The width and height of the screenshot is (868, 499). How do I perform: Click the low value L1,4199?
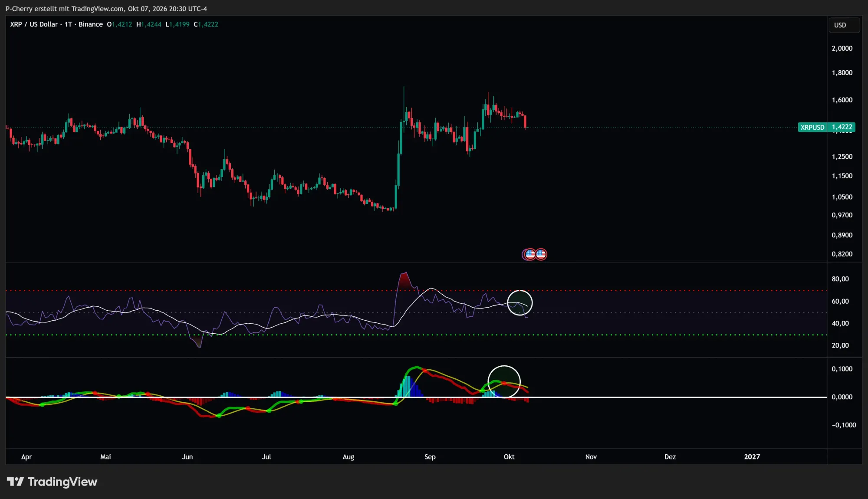click(x=178, y=24)
